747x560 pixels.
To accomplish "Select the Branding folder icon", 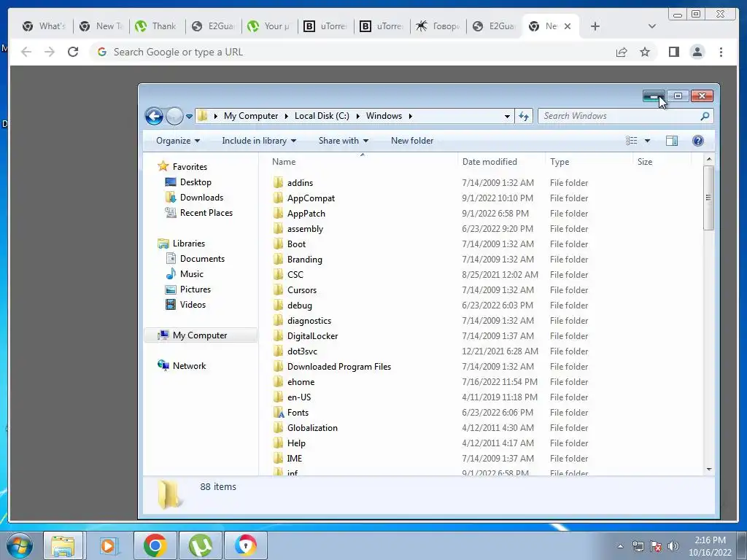I will pos(278,260).
